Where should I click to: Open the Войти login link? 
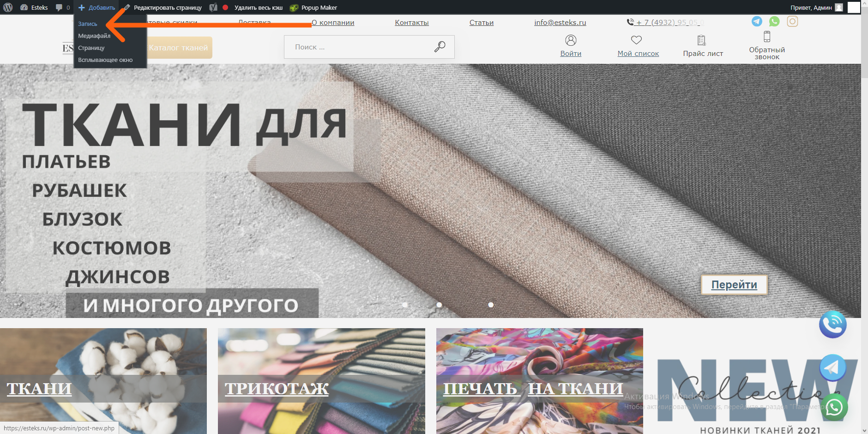(571, 54)
